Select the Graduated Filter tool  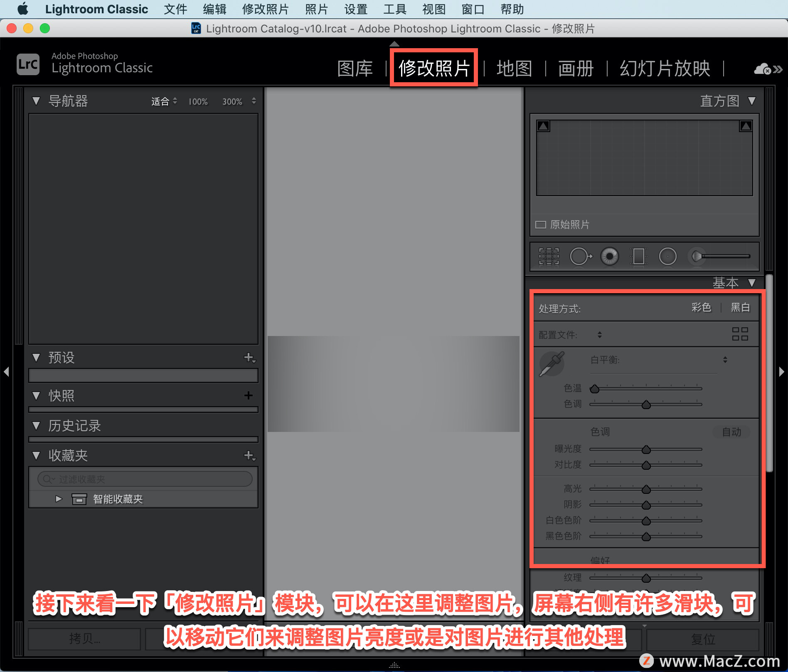click(638, 256)
